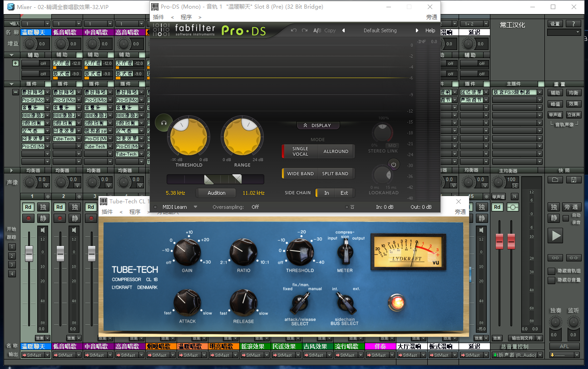
Task: Click the 立体声 reset button under 重置
Action: tap(573, 115)
